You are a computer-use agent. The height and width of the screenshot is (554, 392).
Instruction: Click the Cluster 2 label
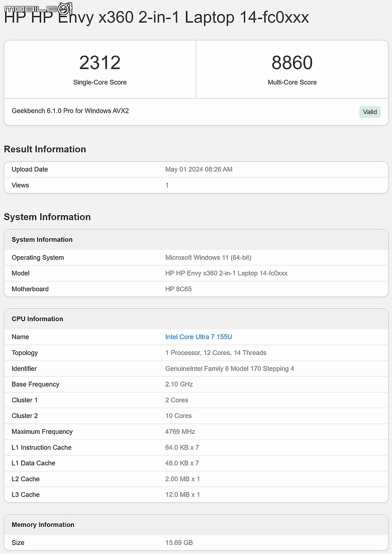pos(25,416)
